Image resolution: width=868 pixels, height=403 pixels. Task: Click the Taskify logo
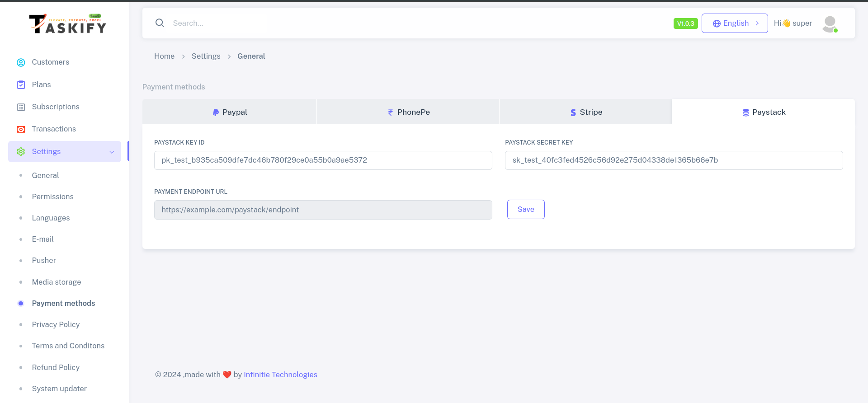point(68,24)
